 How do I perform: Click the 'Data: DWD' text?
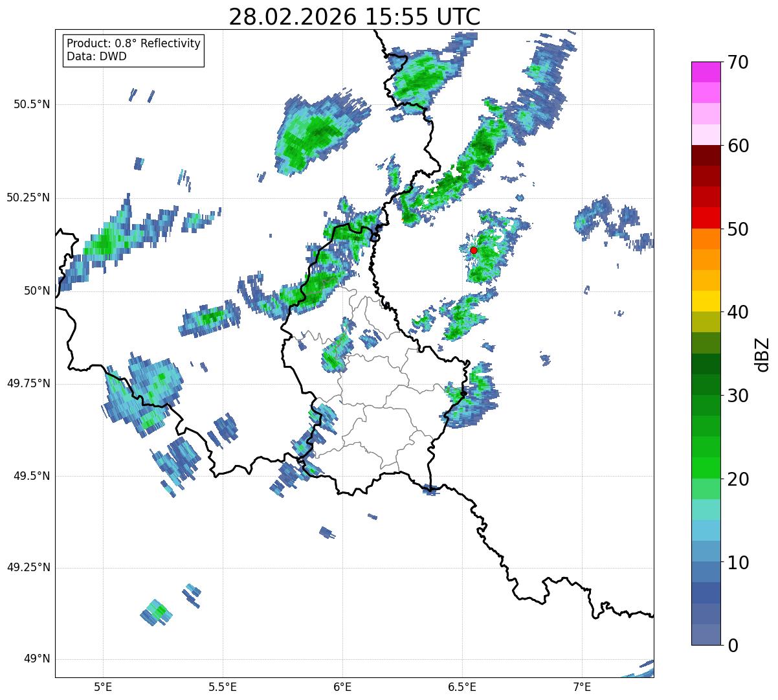coord(96,56)
